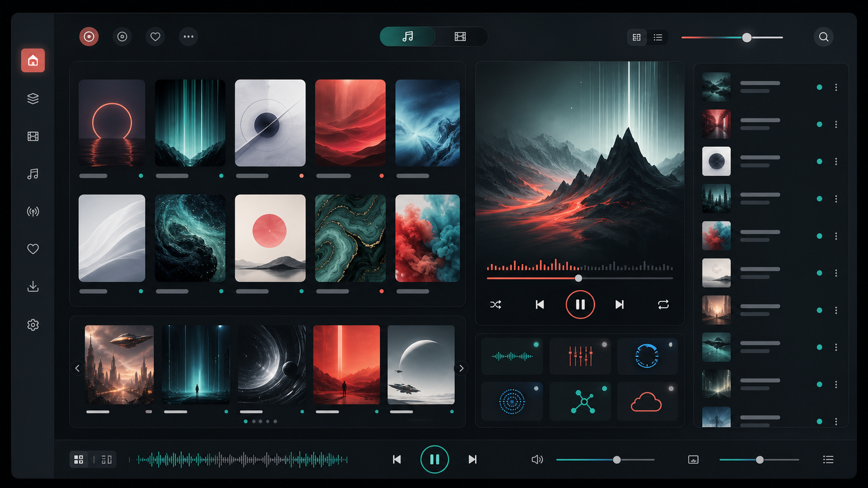The height and width of the screenshot is (488, 868).
Task: Open the red cloud tile
Action: 647,402
